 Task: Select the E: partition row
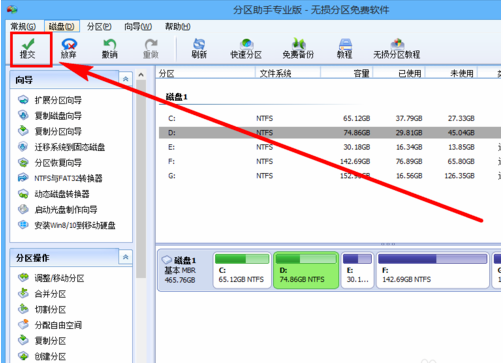tap(329, 147)
